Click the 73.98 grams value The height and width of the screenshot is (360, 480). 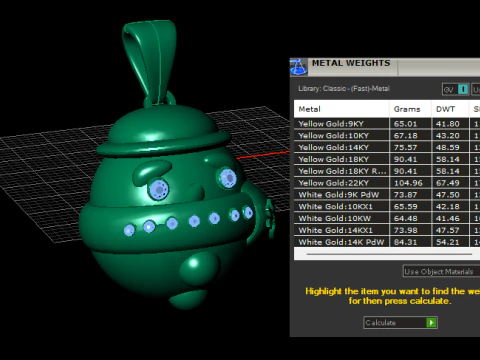(405, 230)
